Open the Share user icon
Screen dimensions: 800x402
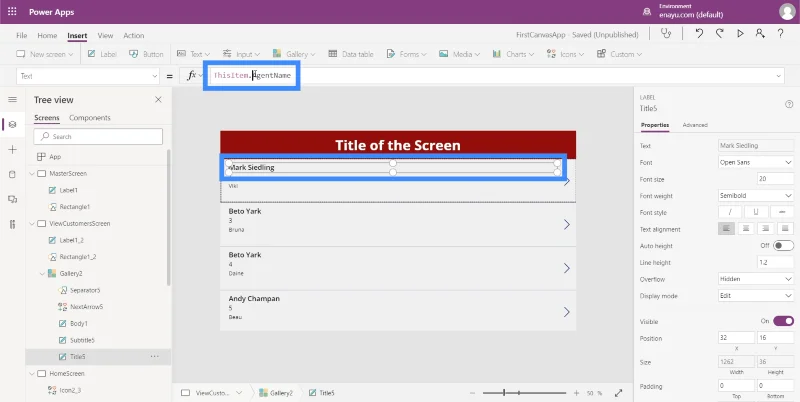coord(760,34)
